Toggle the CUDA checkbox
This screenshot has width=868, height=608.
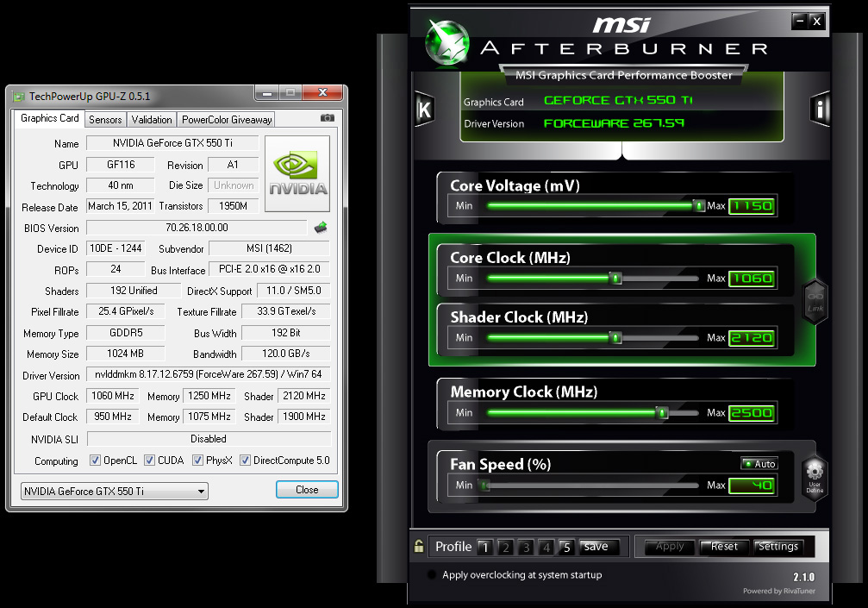pos(149,461)
